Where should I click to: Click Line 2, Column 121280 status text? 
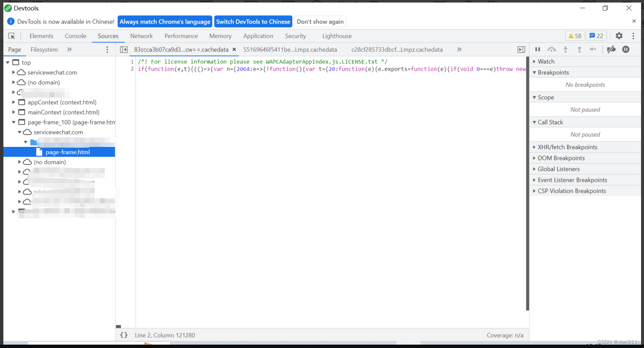(x=165, y=335)
